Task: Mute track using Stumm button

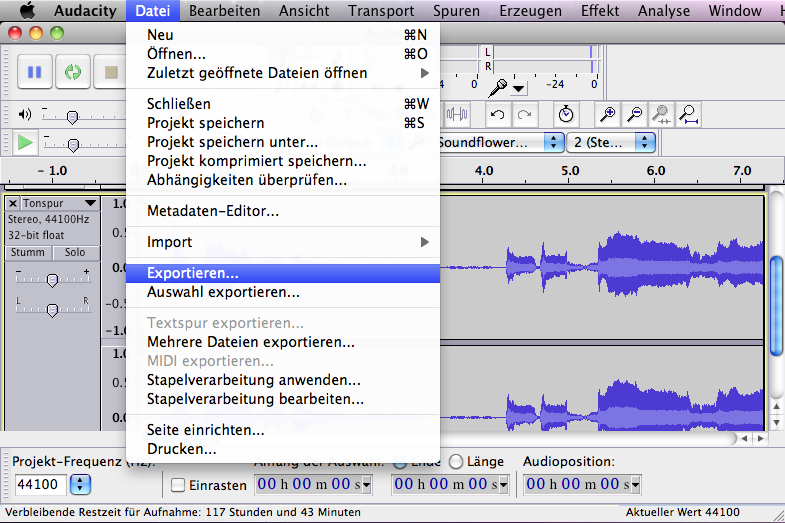Action: coord(28,253)
